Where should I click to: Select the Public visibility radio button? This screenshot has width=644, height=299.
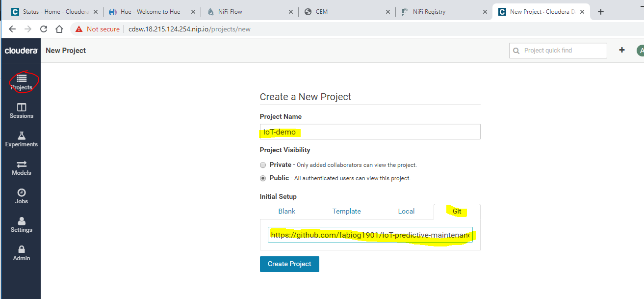point(263,178)
